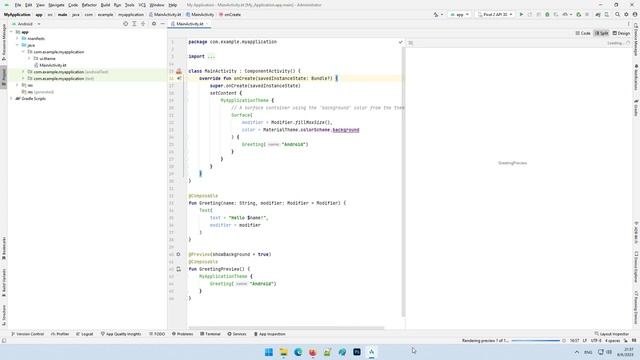Collapse the java folder

(18, 45)
